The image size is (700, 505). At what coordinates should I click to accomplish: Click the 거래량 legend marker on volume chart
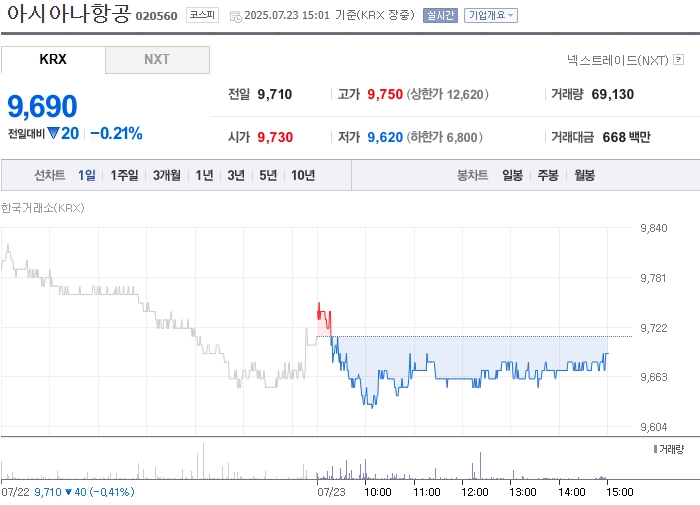(655, 449)
